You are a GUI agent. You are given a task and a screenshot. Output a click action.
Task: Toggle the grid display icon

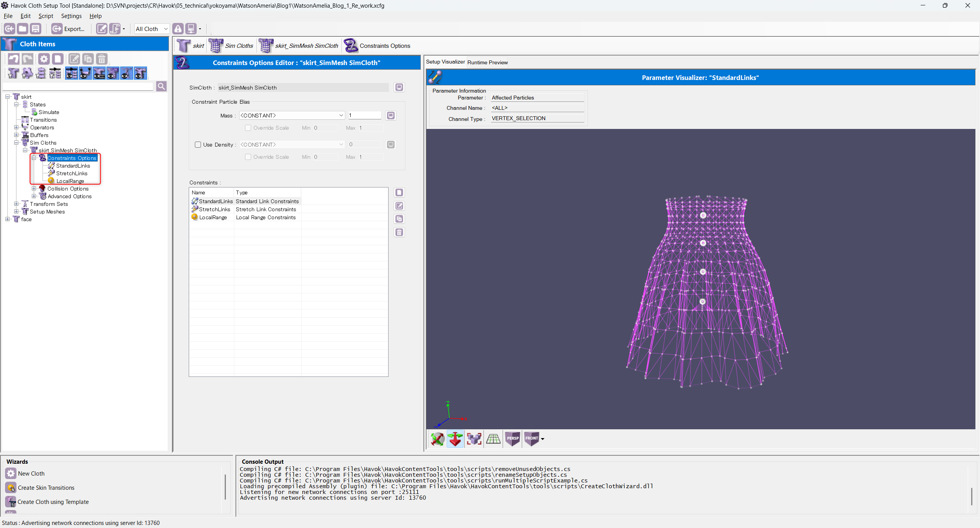pos(493,439)
